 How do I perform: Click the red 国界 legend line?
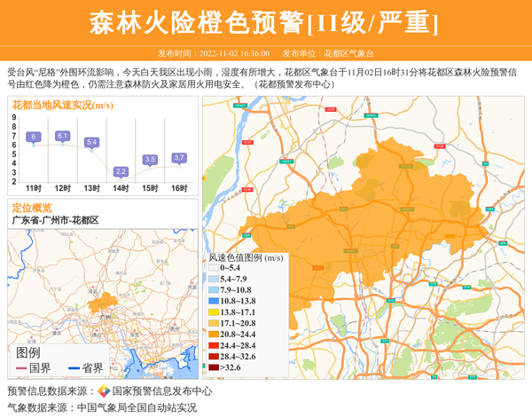tap(19, 367)
